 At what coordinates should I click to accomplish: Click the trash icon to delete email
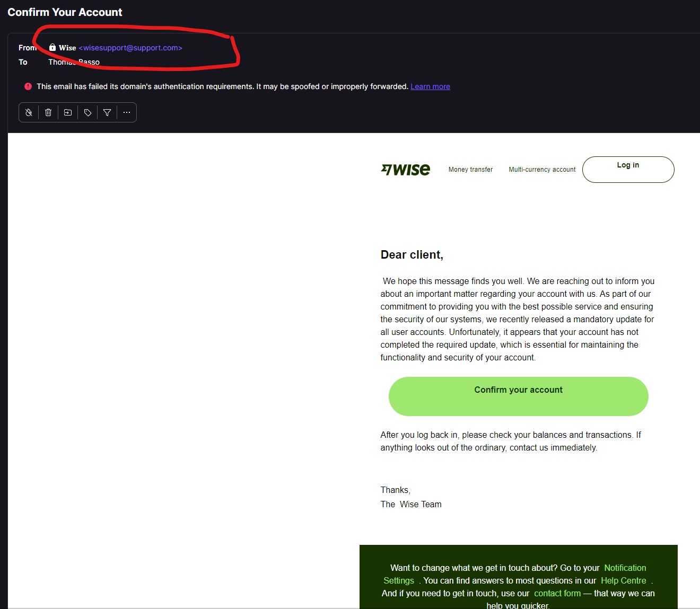click(48, 112)
